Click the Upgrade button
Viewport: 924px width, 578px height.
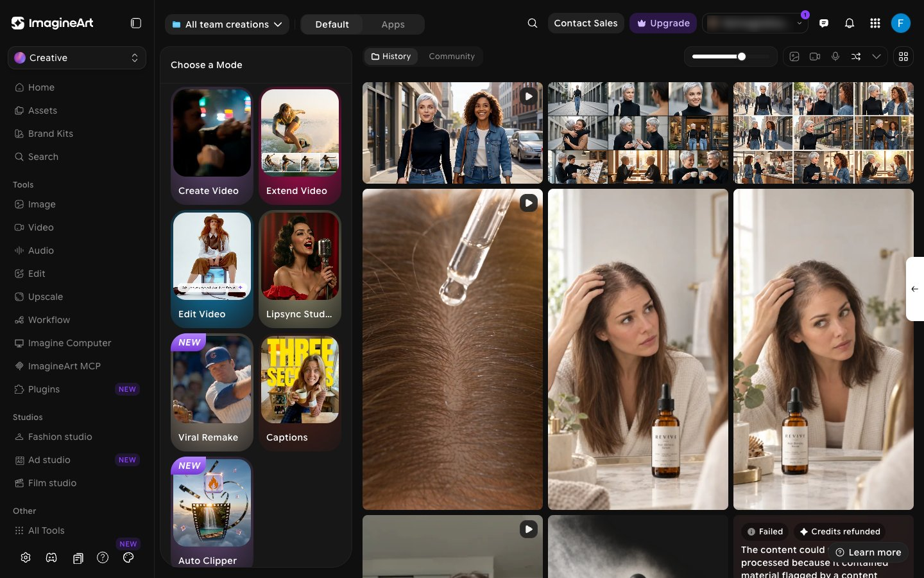[663, 23]
